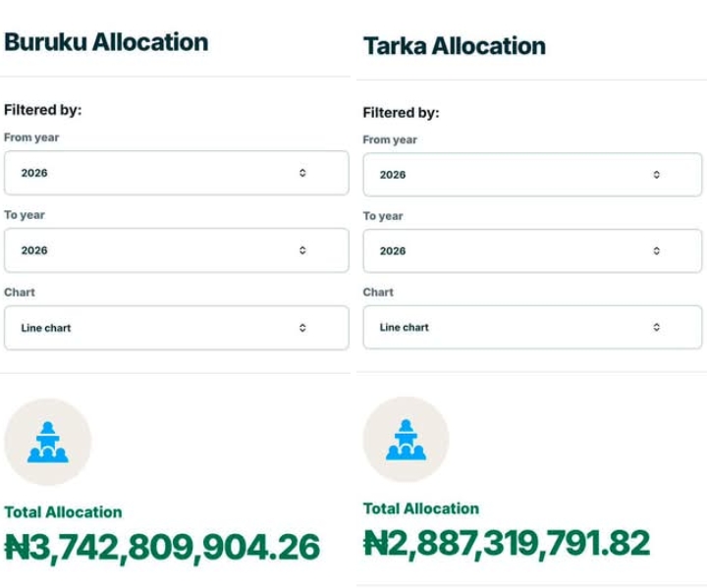707x588 pixels.
Task: Open Tarka To year 2026 dropdown
Action: (532, 250)
